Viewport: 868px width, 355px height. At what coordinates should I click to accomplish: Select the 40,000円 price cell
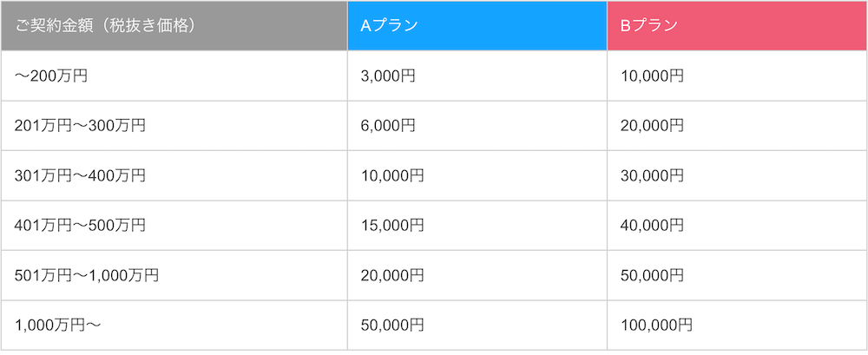737,226
